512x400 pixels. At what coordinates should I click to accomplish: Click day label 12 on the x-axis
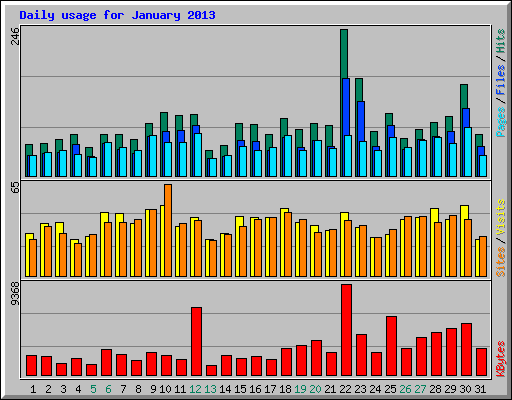195,389
